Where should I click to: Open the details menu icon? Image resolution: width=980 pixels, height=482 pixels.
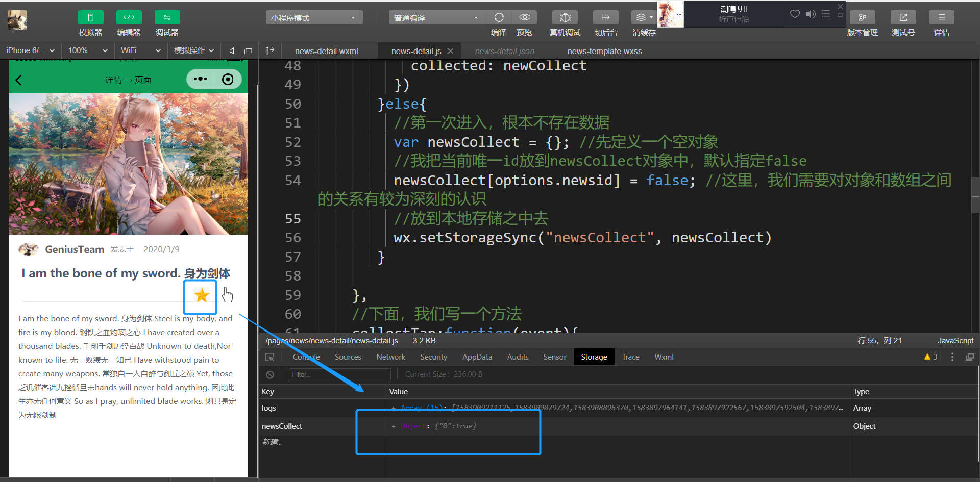pos(942,17)
